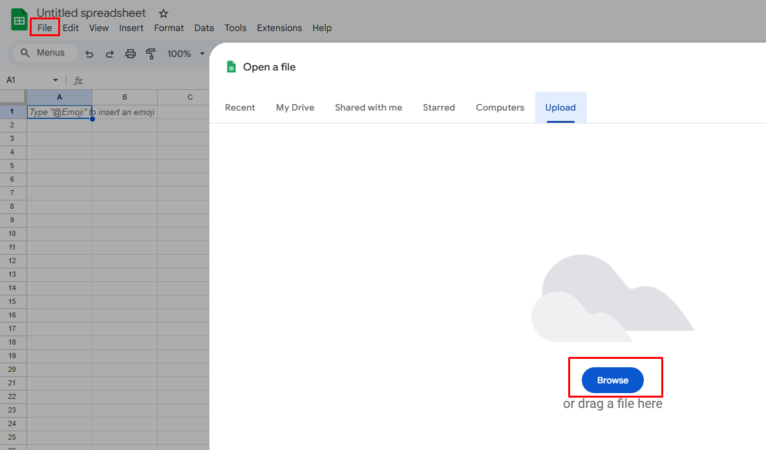This screenshot has height=450, width=766.
Task: Click the print icon
Action: click(x=130, y=54)
